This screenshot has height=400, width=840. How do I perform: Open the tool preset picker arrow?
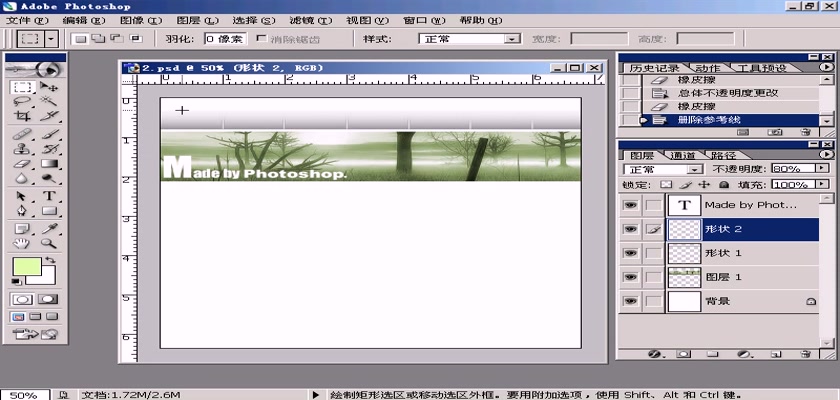click(x=51, y=39)
